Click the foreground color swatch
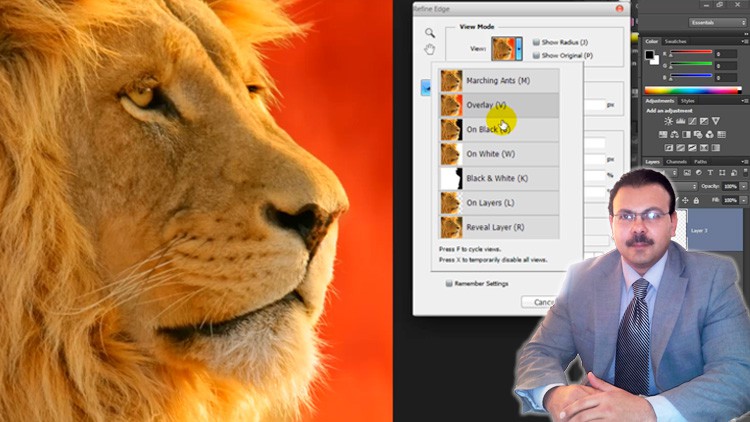The width and height of the screenshot is (750, 422). (x=649, y=55)
